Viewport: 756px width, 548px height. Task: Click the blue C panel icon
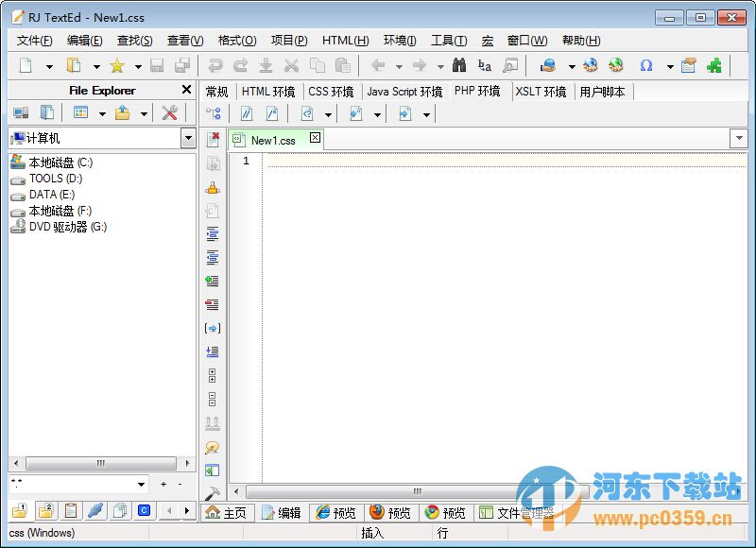coord(144,510)
